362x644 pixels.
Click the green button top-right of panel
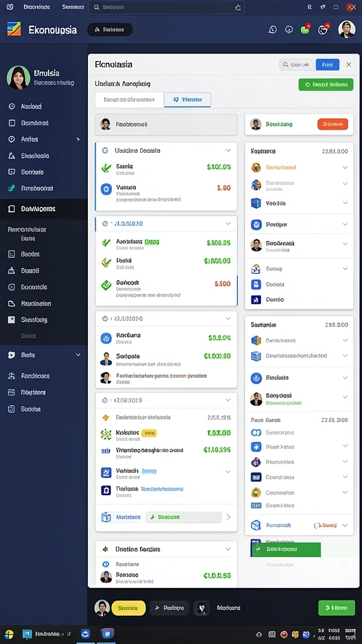click(326, 85)
